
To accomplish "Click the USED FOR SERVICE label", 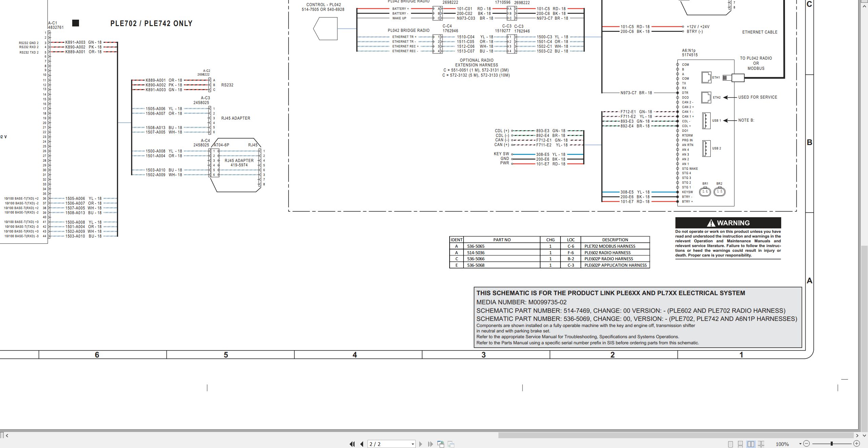I will pos(758,97).
